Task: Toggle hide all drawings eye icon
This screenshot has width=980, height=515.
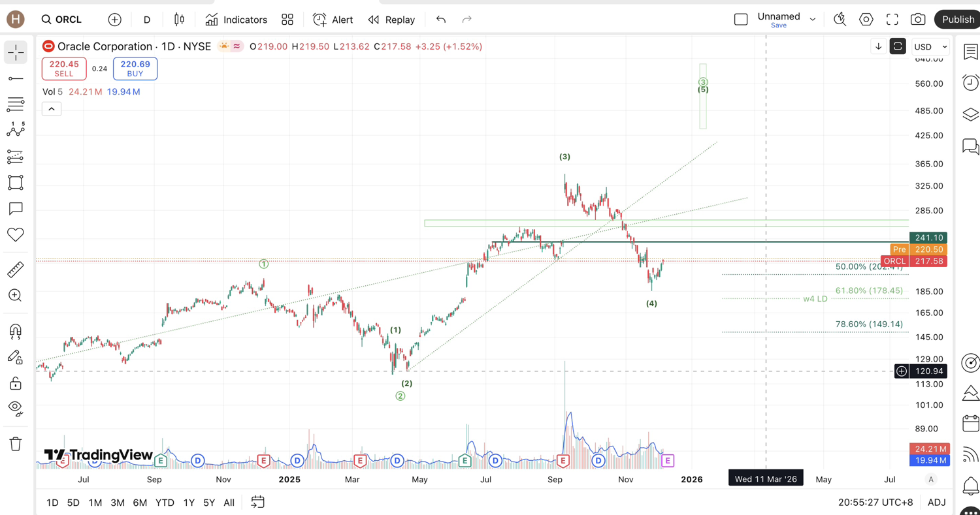Action: 16,408
